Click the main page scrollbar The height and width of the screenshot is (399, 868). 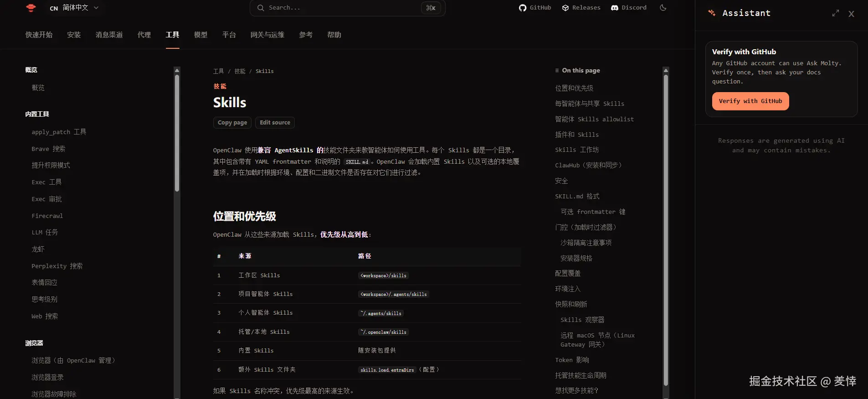click(666, 230)
